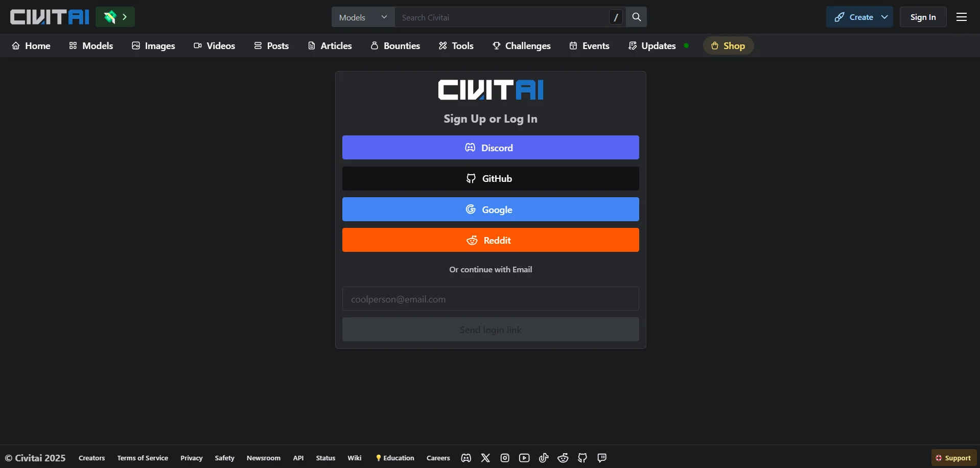
Task: Focus the Search Civitai field
Action: click(x=501, y=17)
